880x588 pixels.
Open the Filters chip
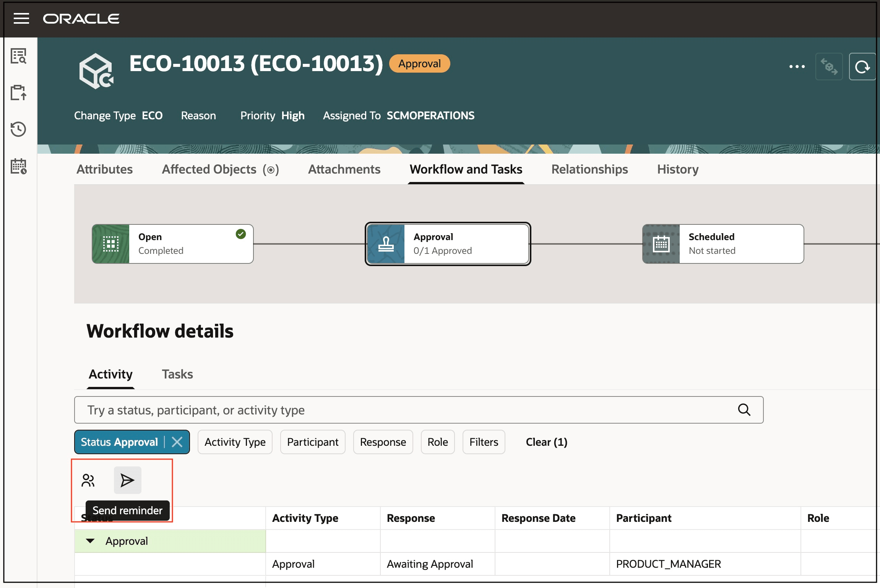(484, 442)
